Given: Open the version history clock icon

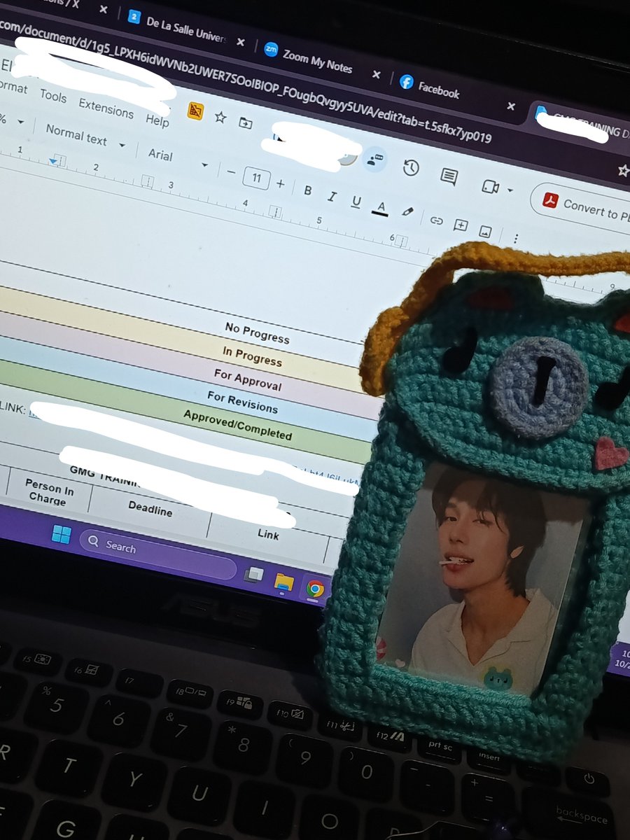Looking at the screenshot, I should pyautogui.click(x=411, y=168).
